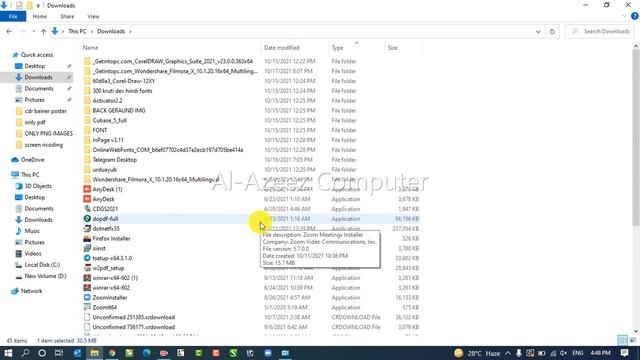The width and height of the screenshot is (640, 360).
Task: Select the Activator2.2 folder
Action: [107, 100]
